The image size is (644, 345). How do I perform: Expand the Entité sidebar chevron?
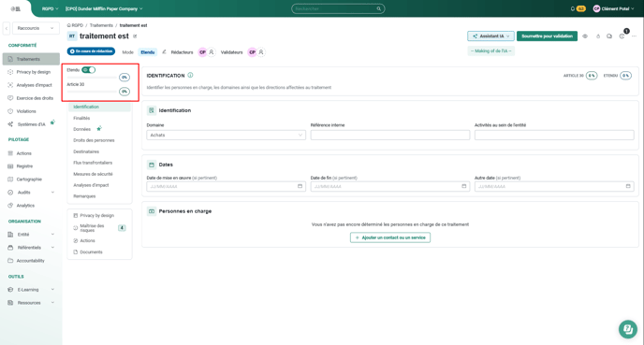tap(52, 235)
